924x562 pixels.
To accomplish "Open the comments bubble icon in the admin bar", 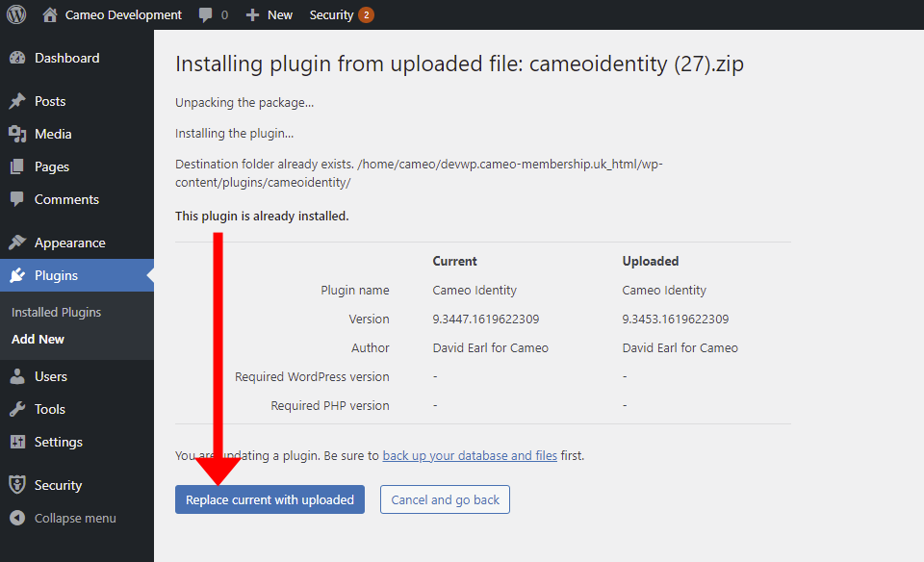I will pyautogui.click(x=206, y=15).
